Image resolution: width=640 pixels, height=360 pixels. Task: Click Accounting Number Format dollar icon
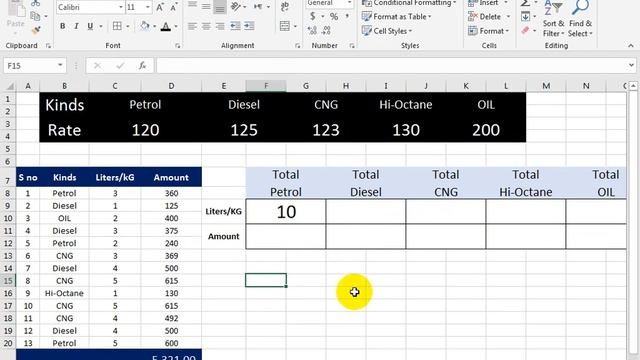coord(313,16)
